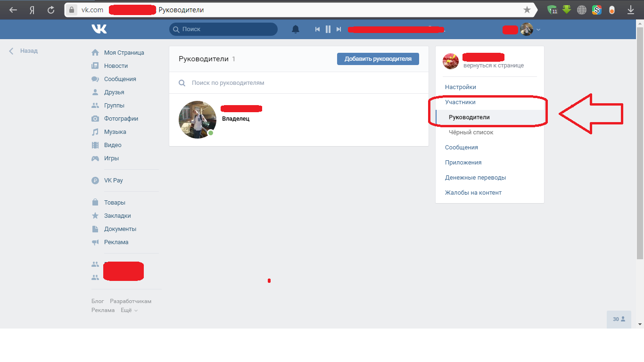The width and height of the screenshot is (644, 362).
Task: Click the Игры gamepad icon
Action: pos(95,158)
